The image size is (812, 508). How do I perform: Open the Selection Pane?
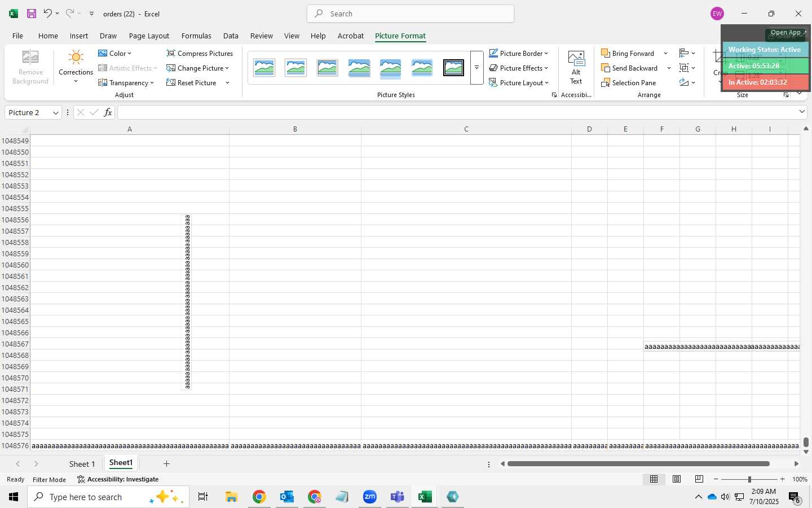pyautogui.click(x=629, y=82)
